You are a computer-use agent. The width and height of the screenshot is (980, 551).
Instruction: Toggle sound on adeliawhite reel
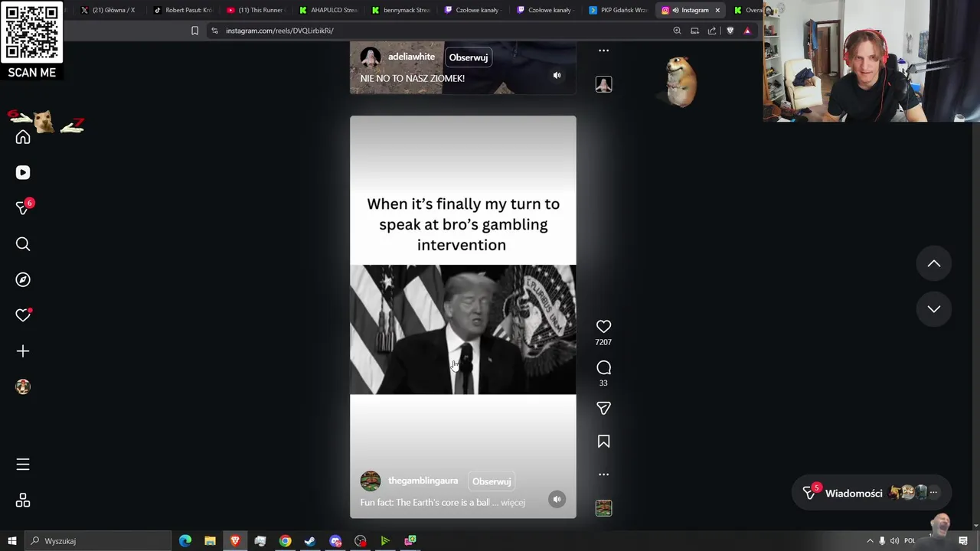[x=557, y=76]
